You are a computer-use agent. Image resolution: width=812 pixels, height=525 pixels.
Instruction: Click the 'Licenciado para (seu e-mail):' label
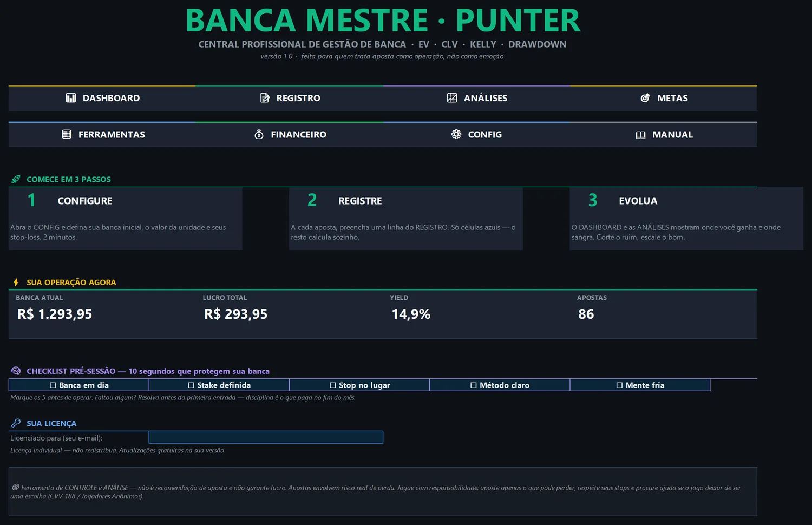coord(56,438)
